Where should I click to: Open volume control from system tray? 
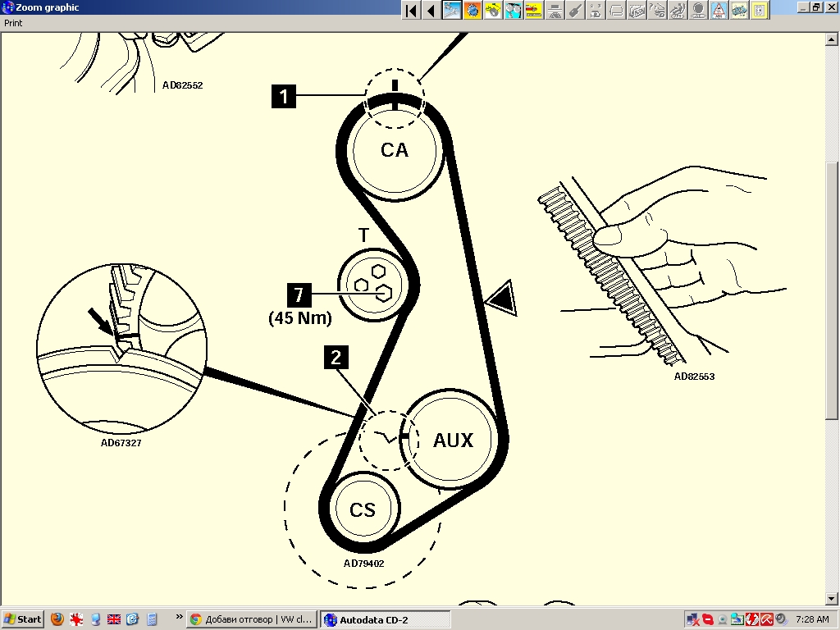tap(780, 619)
